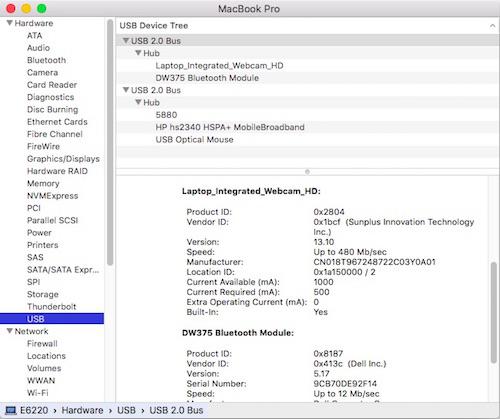Select Printers in the sidebar
Image resolution: width=500 pixels, height=419 pixels.
(42, 245)
